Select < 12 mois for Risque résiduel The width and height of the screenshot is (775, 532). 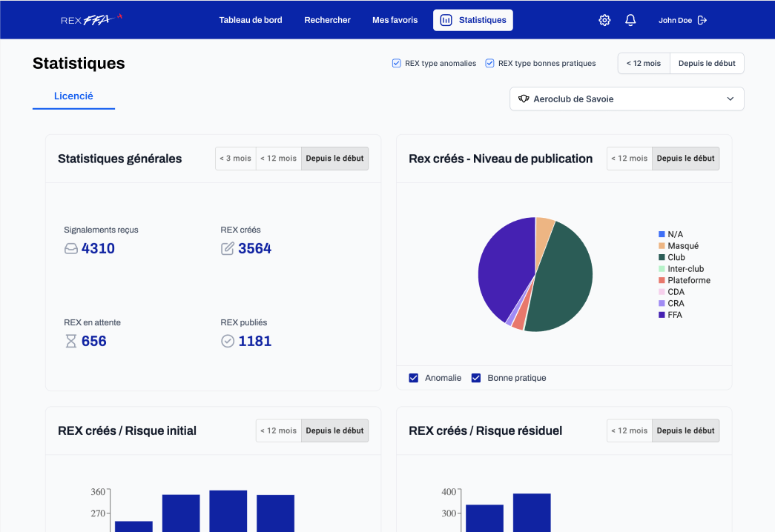coord(629,430)
